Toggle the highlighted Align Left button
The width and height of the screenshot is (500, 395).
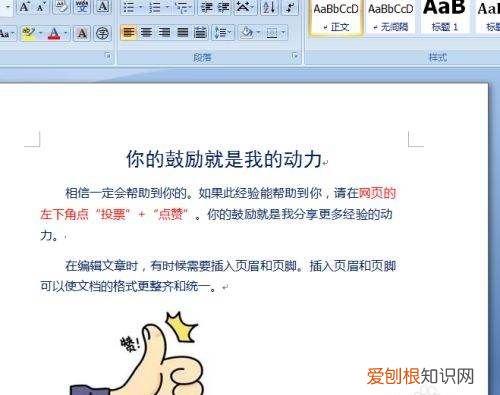(x=128, y=32)
